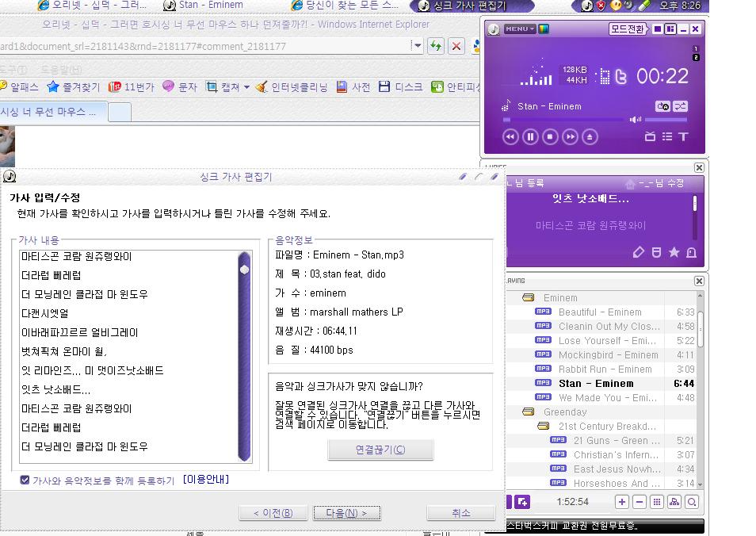Adjust the volume slider in player
756x536 pixels.
tap(666, 119)
